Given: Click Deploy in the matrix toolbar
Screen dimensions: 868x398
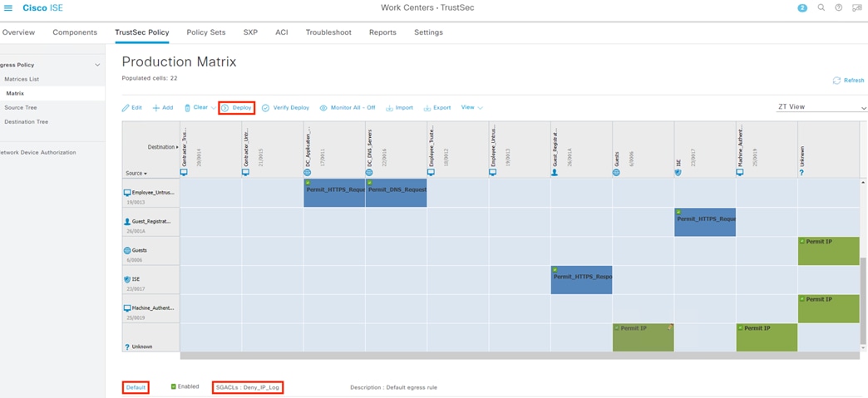Looking at the screenshot, I should pos(236,108).
